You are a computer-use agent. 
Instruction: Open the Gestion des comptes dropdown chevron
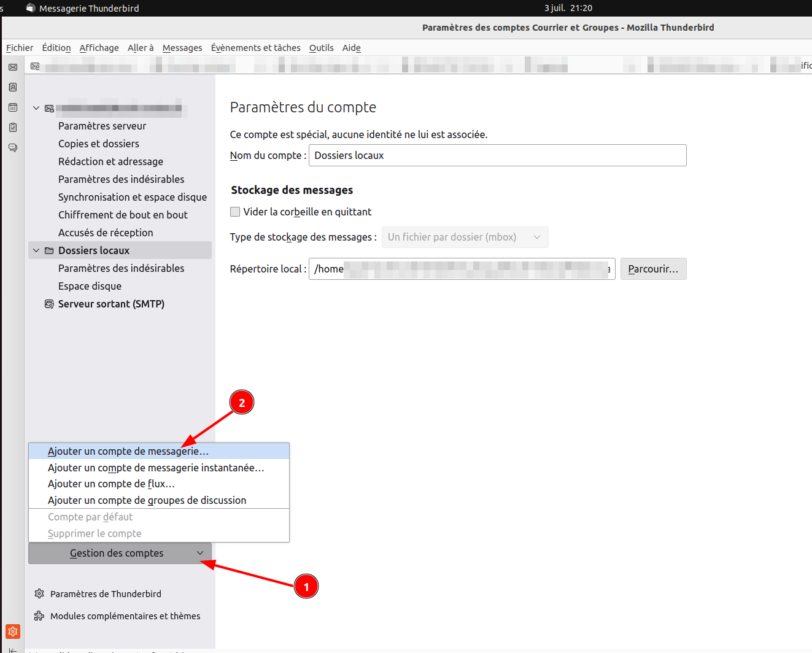(x=199, y=553)
